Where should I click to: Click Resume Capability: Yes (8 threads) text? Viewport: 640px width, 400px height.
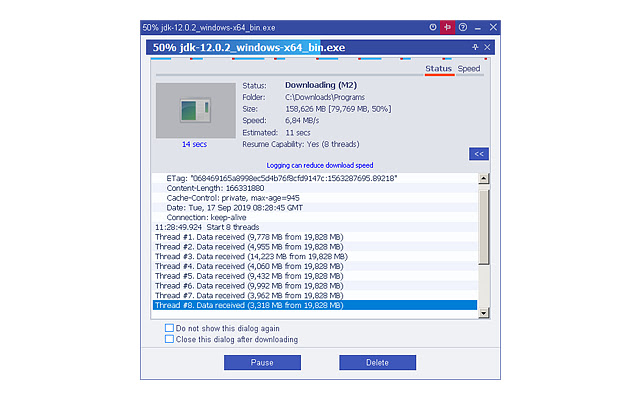click(301, 144)
